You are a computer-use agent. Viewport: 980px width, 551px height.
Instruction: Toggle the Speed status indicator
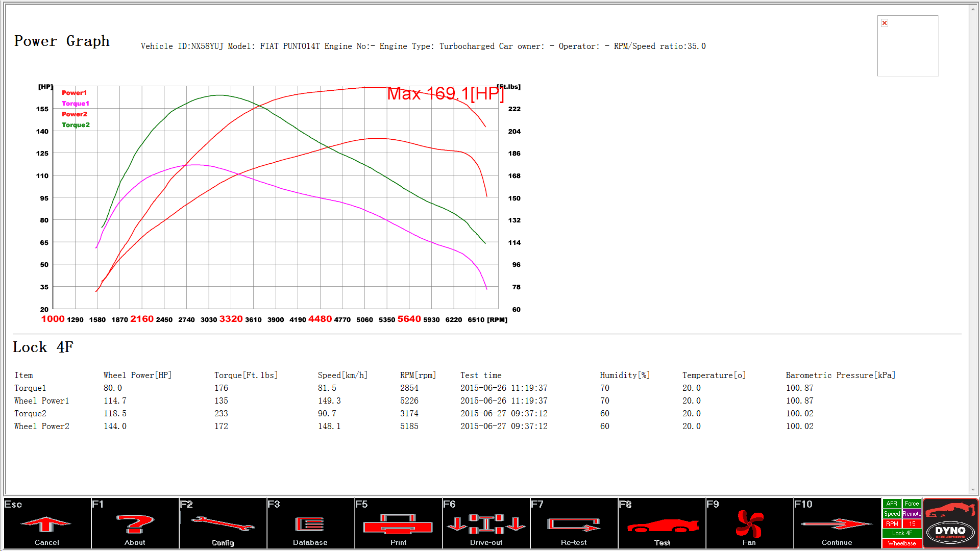point(892,514)
